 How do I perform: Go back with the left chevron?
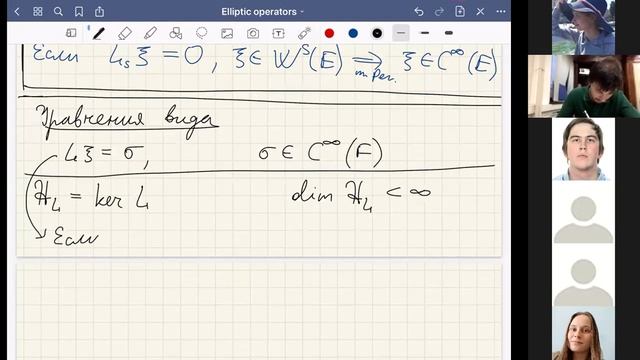[17, 11]
